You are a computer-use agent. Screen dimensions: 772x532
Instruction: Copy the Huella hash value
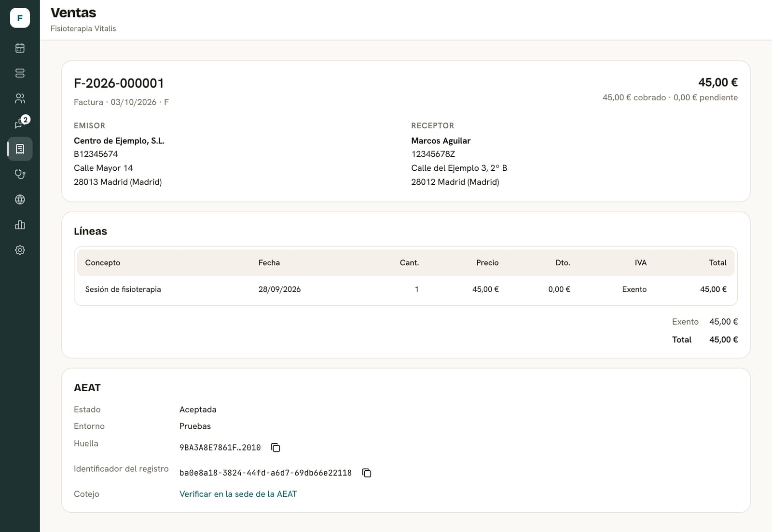point(276,448)
